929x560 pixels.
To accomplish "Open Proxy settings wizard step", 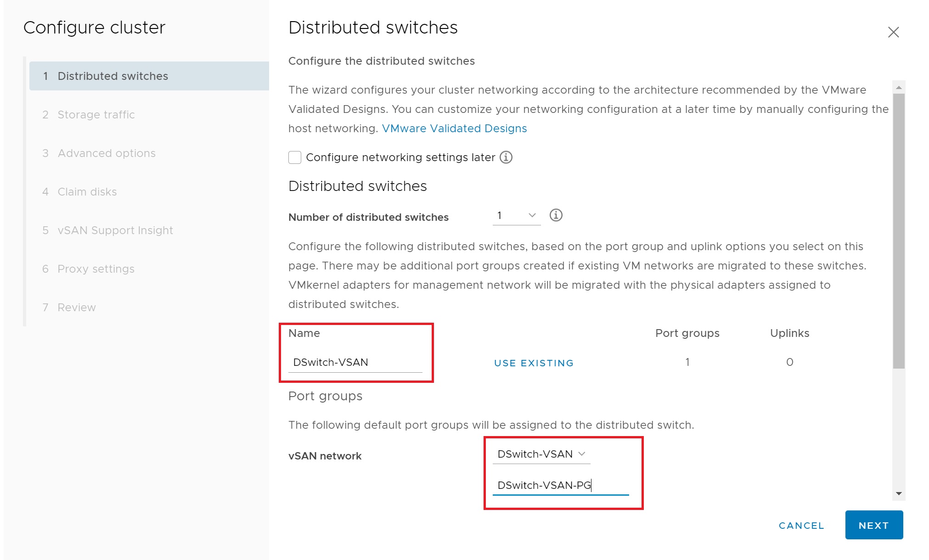I will pyautogui.click(x=96, y=269).
